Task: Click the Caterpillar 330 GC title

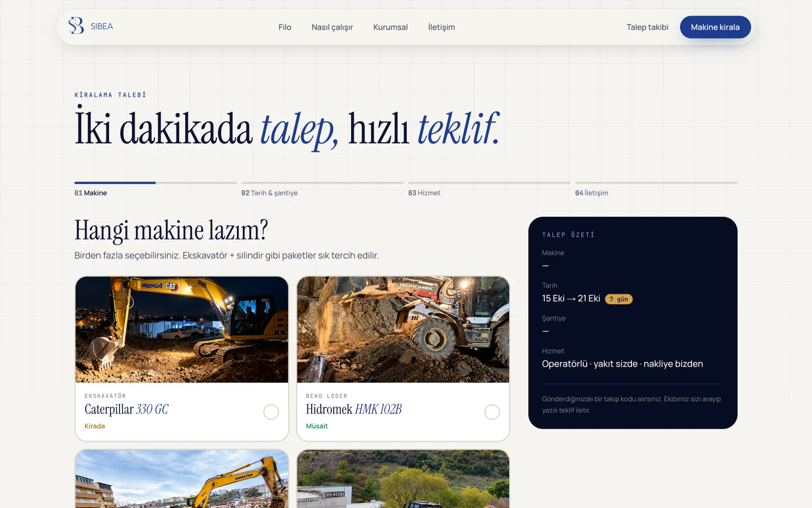Action: 126,409
